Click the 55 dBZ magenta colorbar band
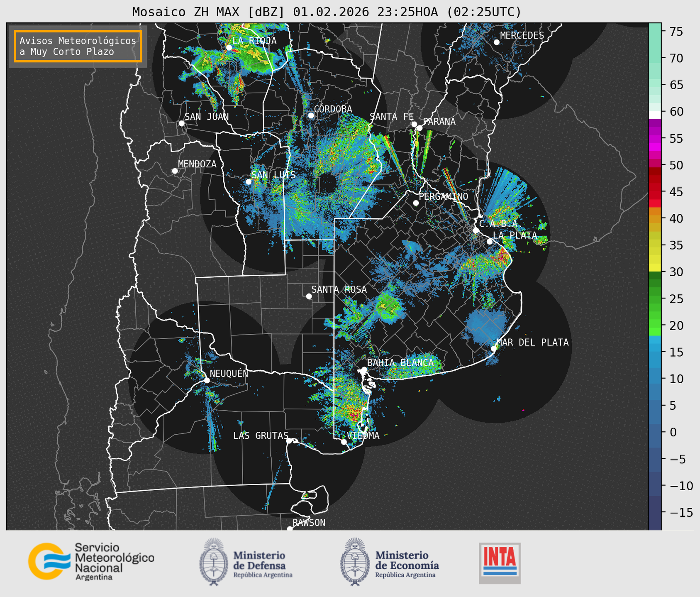The width and height of the screenshot is (700, 597). [x=654, y=139]
